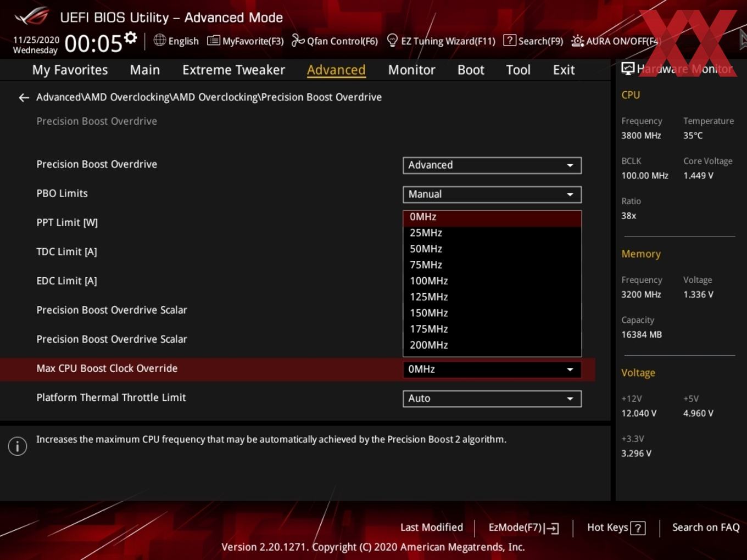The height and width of the screenshot is (560, 747).
Task: Click the +12V reading 12.040 V
Action: [x=639, y=413]
